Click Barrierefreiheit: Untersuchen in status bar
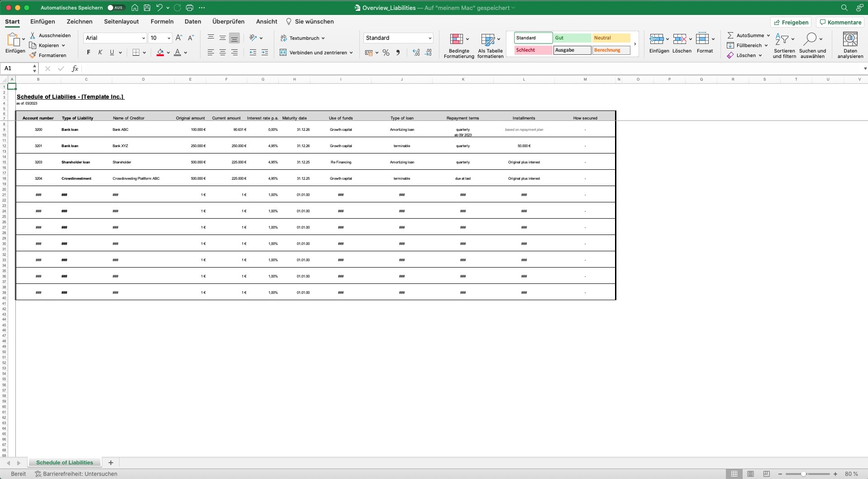The height and width of the screenshot is (479, 868). 76,474
